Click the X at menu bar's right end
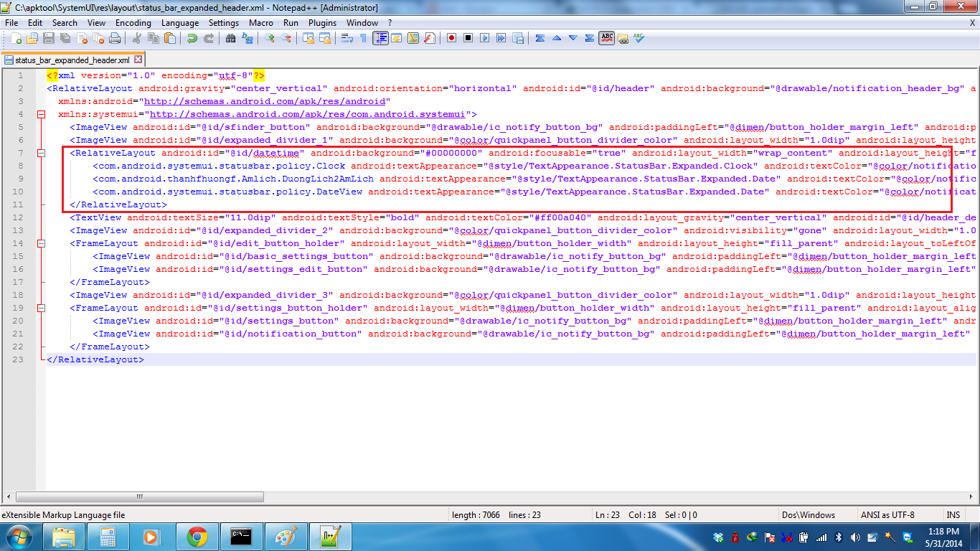Viewport: 980px width, 551px height. click(972, 22)
